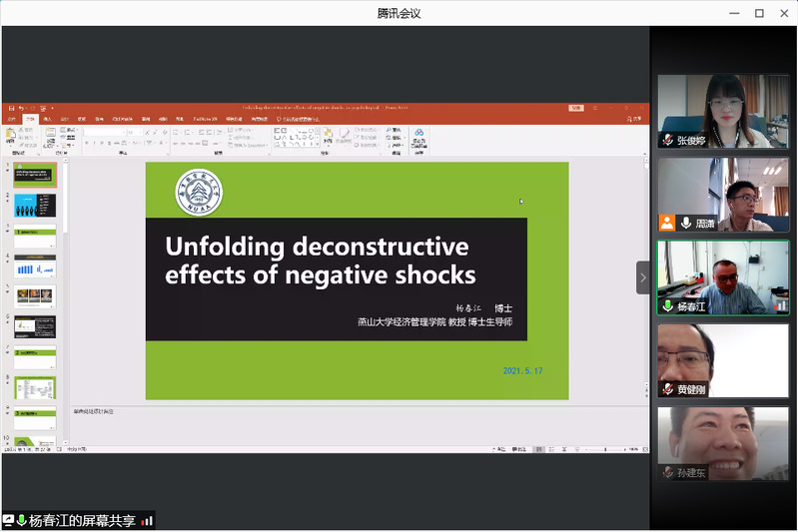
Task: Switch to the Insert ribbon tab
Action: (47, 119)
